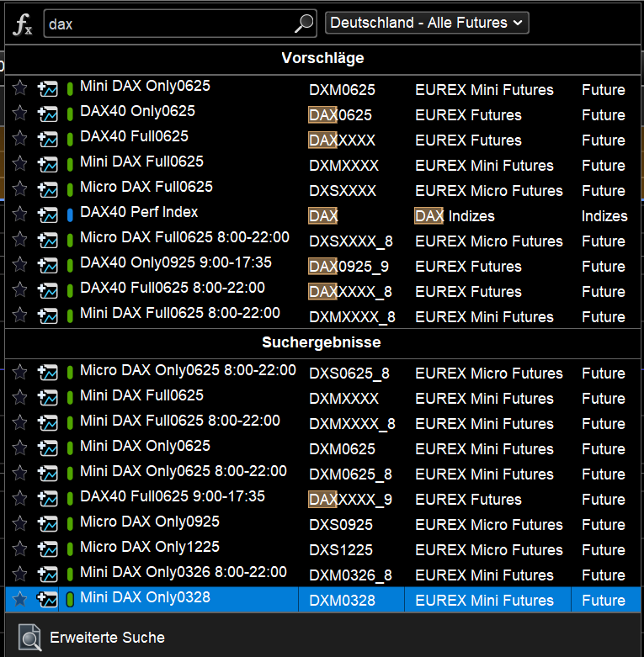644x657 pixels.
Task: Click the Vorschläge section header
Action: click(x=322, y=58)
